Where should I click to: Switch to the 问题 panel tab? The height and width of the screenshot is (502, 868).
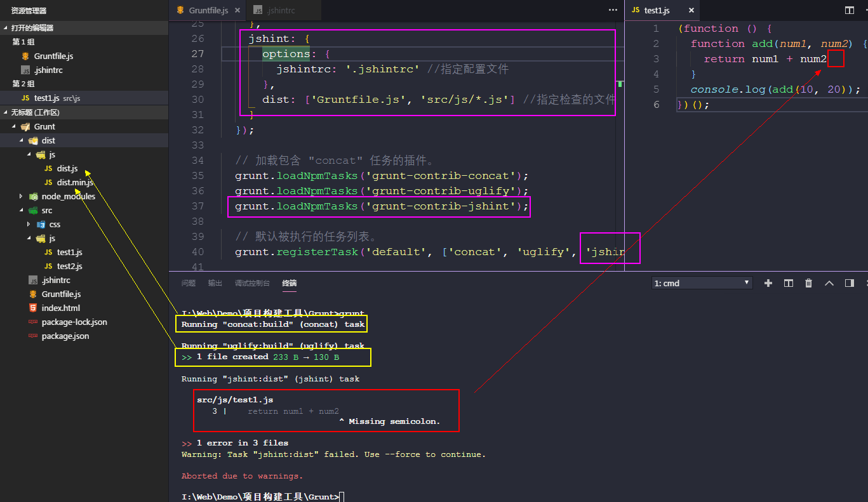pos(189,283)
